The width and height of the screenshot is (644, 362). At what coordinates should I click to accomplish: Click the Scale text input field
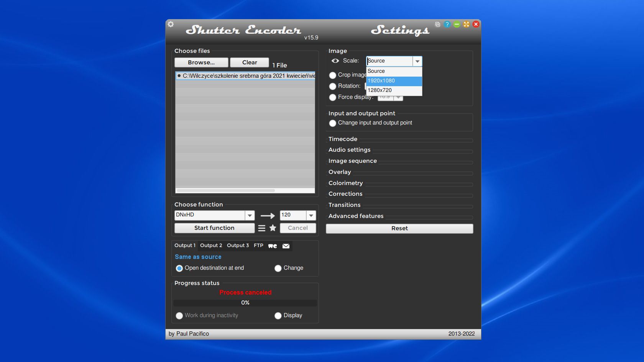click(389, 61)
